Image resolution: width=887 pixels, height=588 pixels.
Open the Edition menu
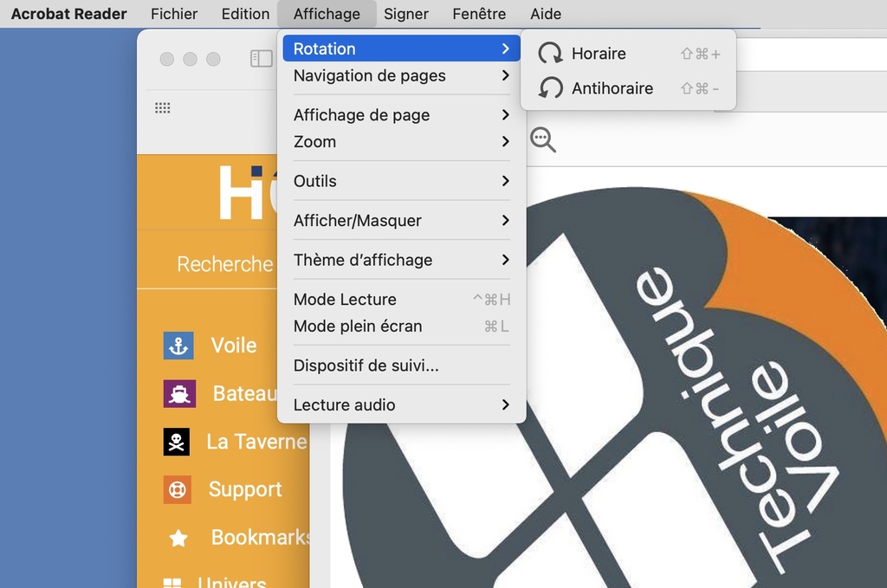tap(245, 14)
